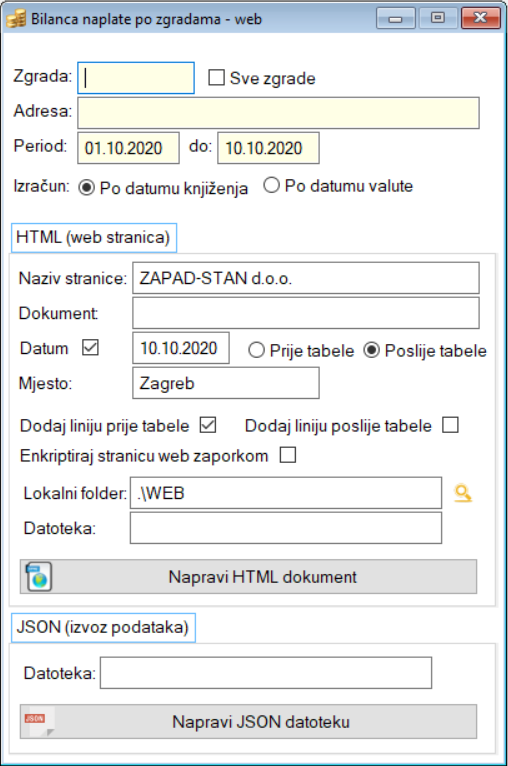This screenshot has height=766, width=508.
Task: Enable Dodaj liniju poslije tabele
Action: (450, 425)
